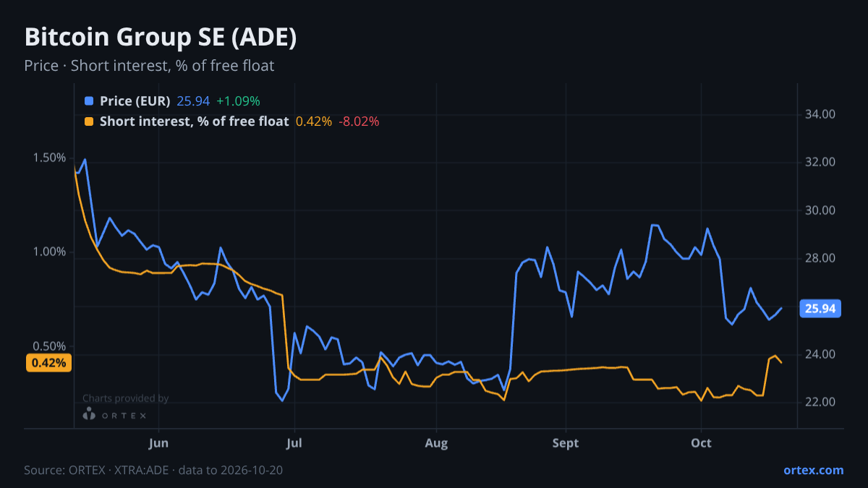Image resolution: width=868 pixels, height=488 pixels.
Task: Open the ortex.com link
Action: [813, 470]
